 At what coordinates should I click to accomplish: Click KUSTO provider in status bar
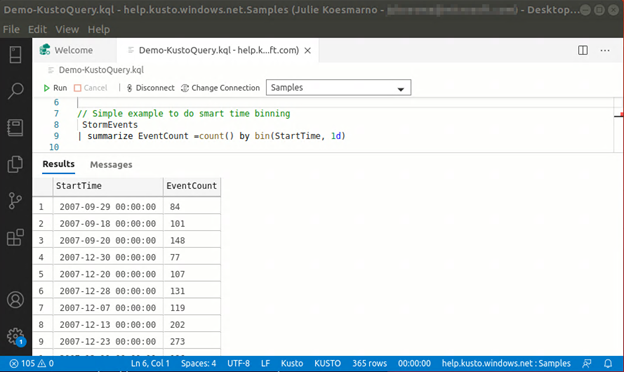pyautogui.click(x=328, y=363)
